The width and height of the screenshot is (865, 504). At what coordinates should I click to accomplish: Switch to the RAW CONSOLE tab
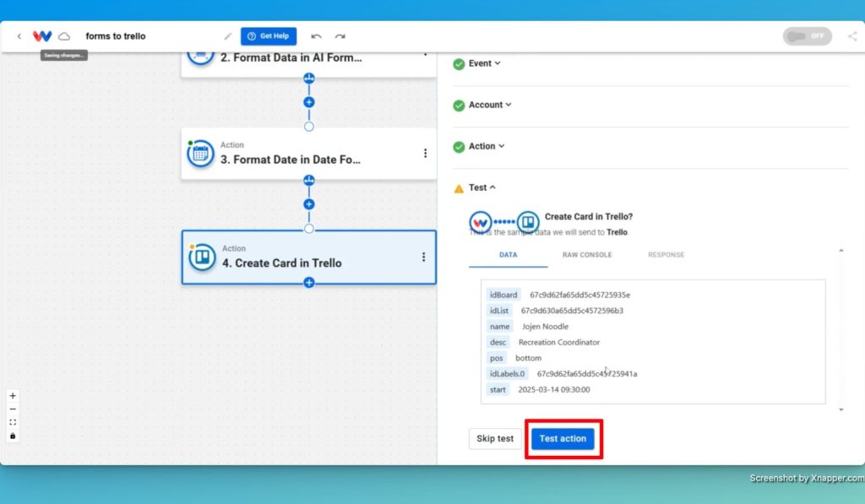587,255
